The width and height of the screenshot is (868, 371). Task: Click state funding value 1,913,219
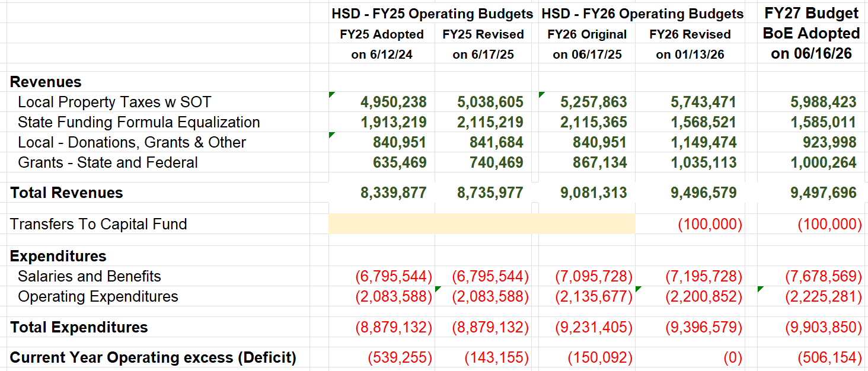point(394,122)
